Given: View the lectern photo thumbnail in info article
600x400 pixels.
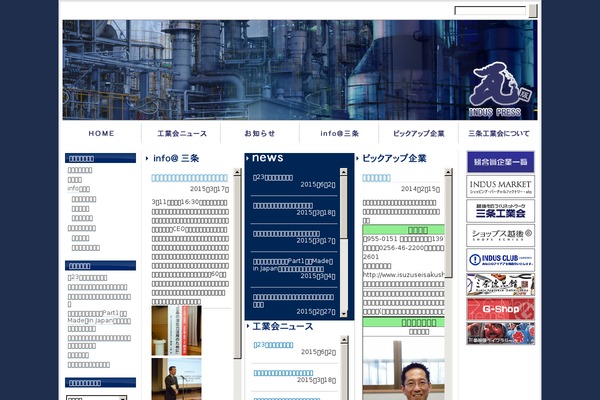Looking at the screenshot, I should coord(176,331).
